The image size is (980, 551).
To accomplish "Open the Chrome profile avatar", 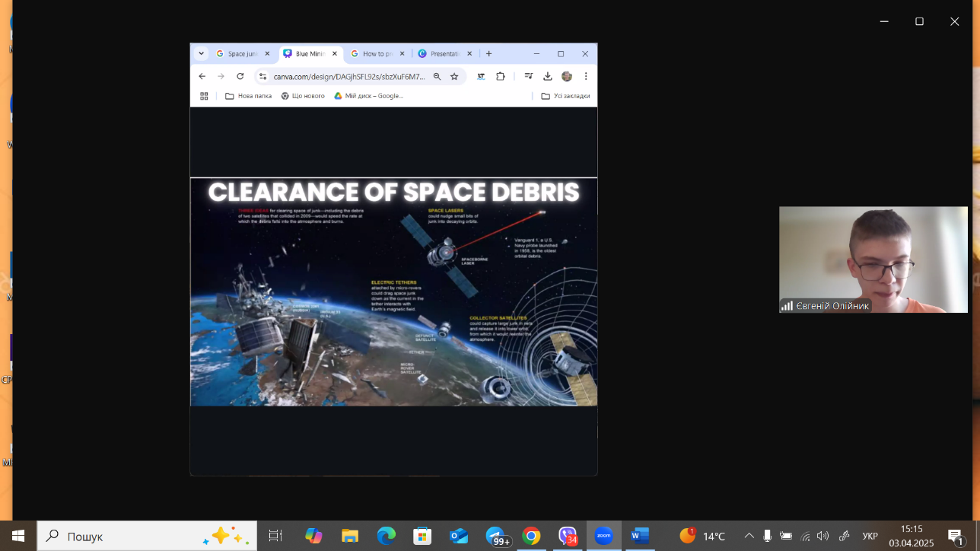I will pos(566,76).
